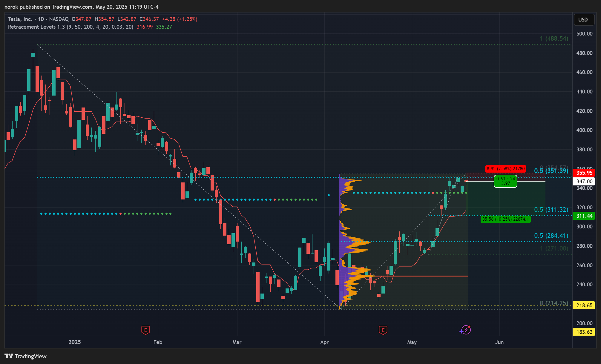Click the yellow 183.63 price label
The width and height of the screenshot is (601, 364).
584,332
